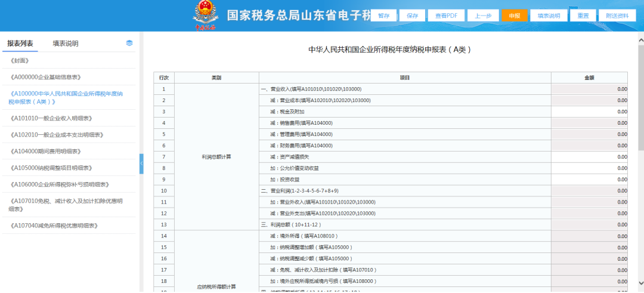Click the amount cell for 境外所得 row

589,236
